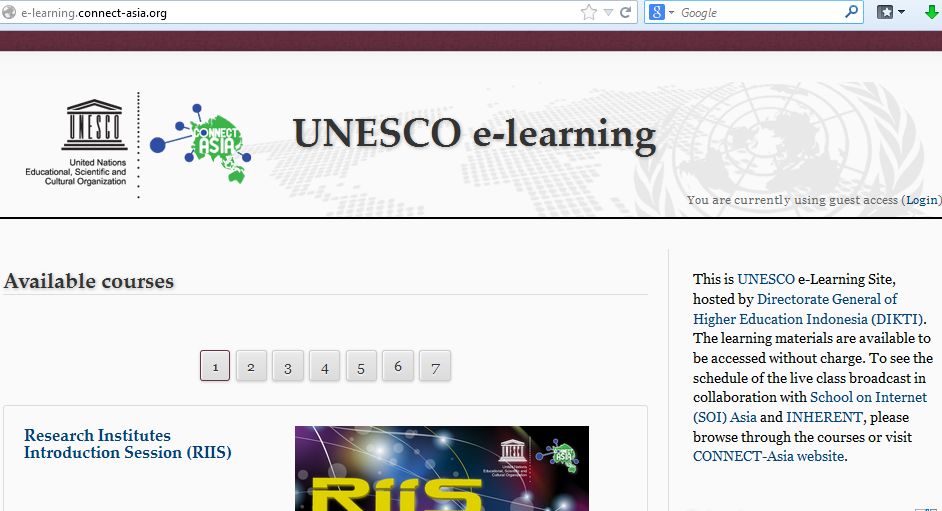Click the RIIS course thumbnail image

[x=441, y=468]
